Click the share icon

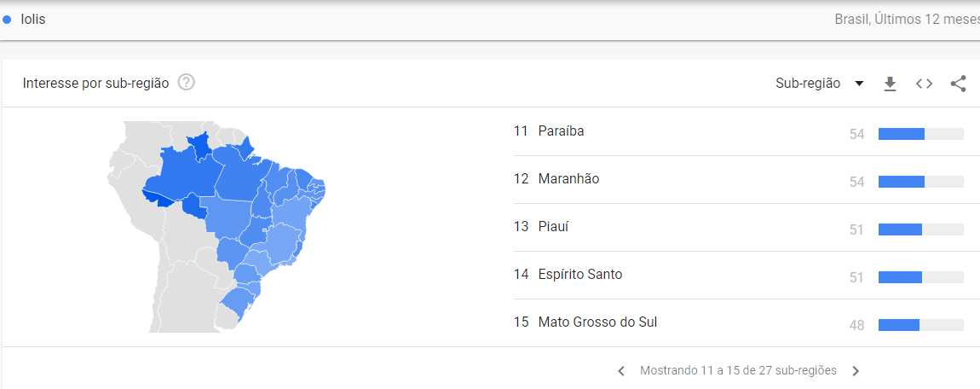[958, 84]
